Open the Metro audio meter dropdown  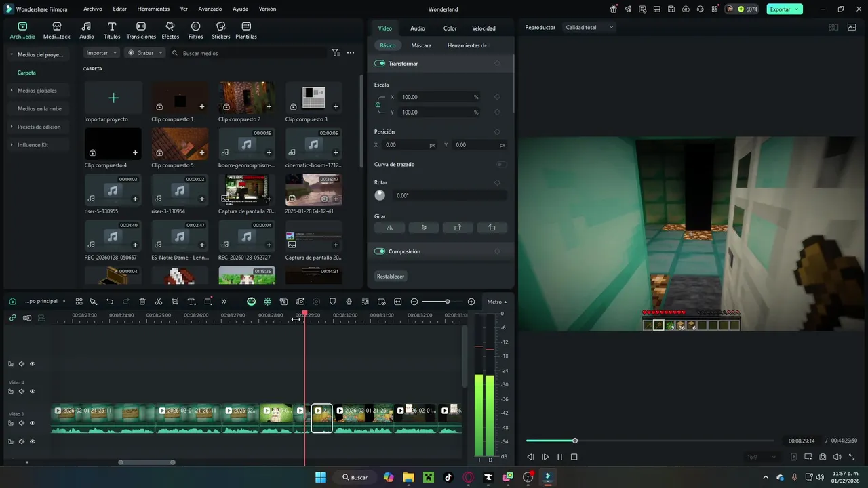(497, 302)
